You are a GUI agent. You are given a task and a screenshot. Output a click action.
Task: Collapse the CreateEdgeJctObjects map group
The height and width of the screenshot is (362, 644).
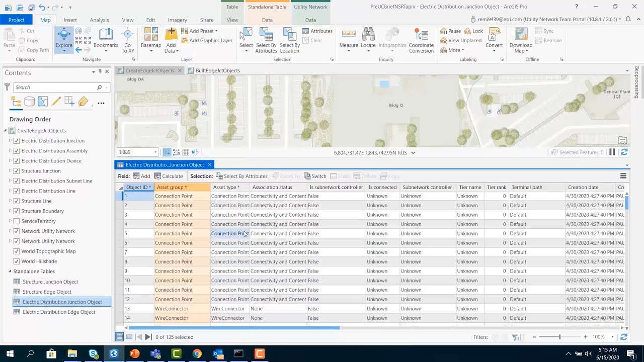point(6,131)
